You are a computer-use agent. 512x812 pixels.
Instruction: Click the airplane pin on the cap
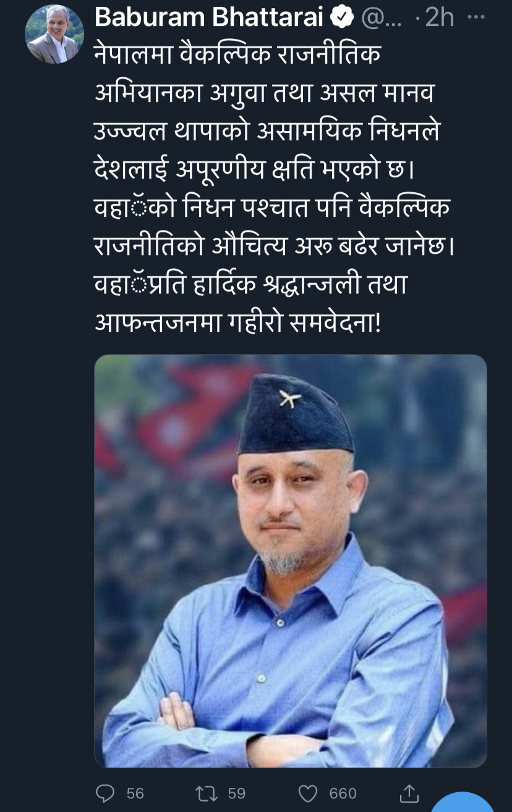click(289, 399)
